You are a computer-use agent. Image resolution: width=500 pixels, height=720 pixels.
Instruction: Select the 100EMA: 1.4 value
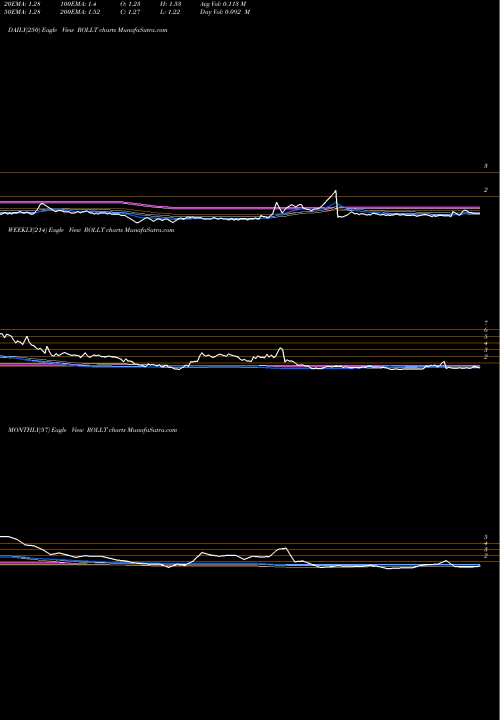(x=78, y=4)
